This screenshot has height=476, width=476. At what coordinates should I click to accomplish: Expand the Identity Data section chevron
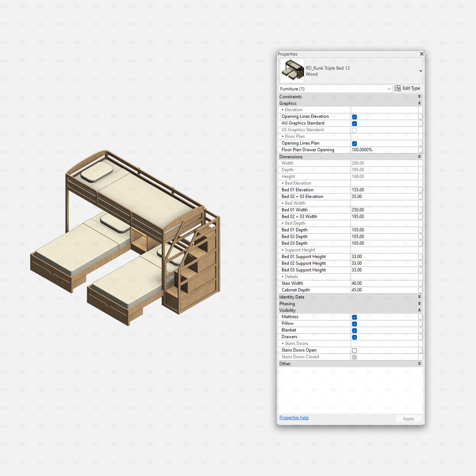[419, 297]
